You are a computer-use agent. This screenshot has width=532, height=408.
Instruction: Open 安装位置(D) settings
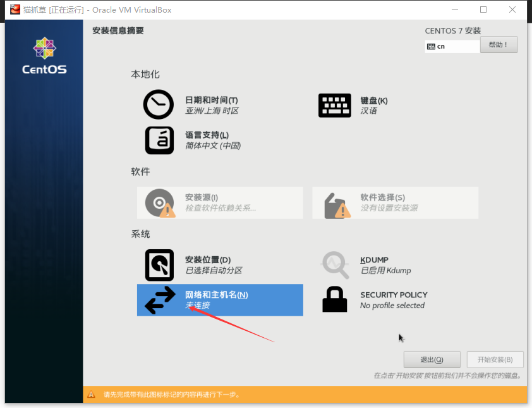coord(208,260)
